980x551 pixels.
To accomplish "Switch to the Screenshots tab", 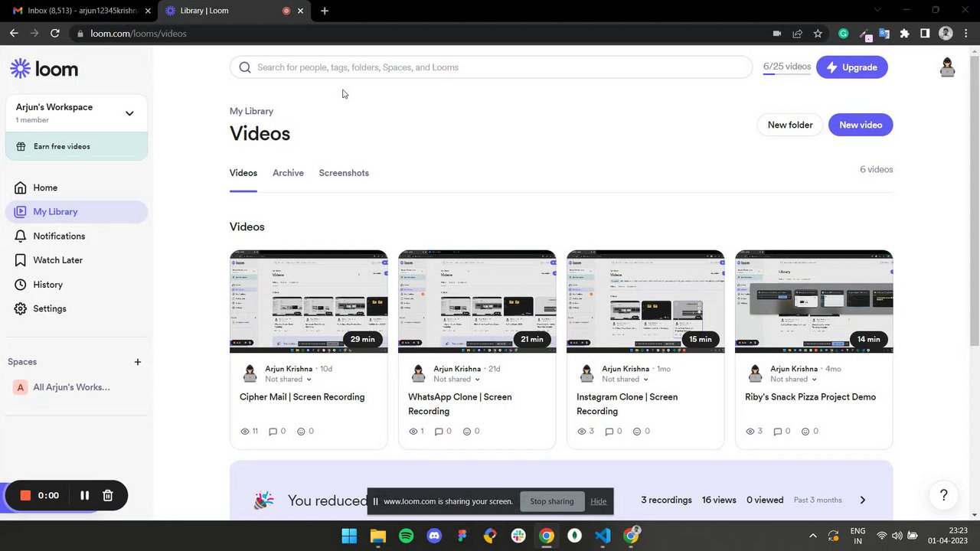I will pos(344,173).
